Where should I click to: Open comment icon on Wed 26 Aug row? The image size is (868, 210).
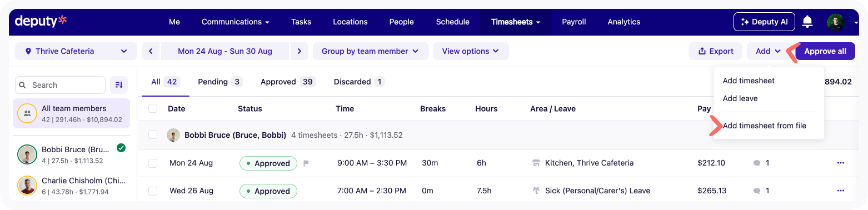tap(756, 191)
